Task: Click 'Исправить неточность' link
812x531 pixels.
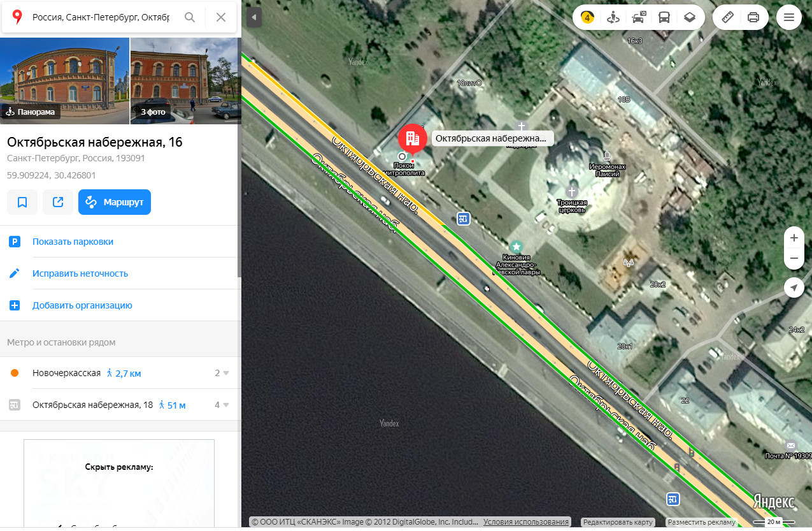Action: pyautogui.click(x=80, y=273)
